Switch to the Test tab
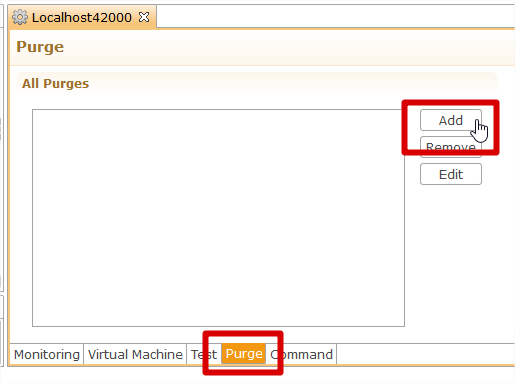The image size is (515, 383). [x=204, y=354]
